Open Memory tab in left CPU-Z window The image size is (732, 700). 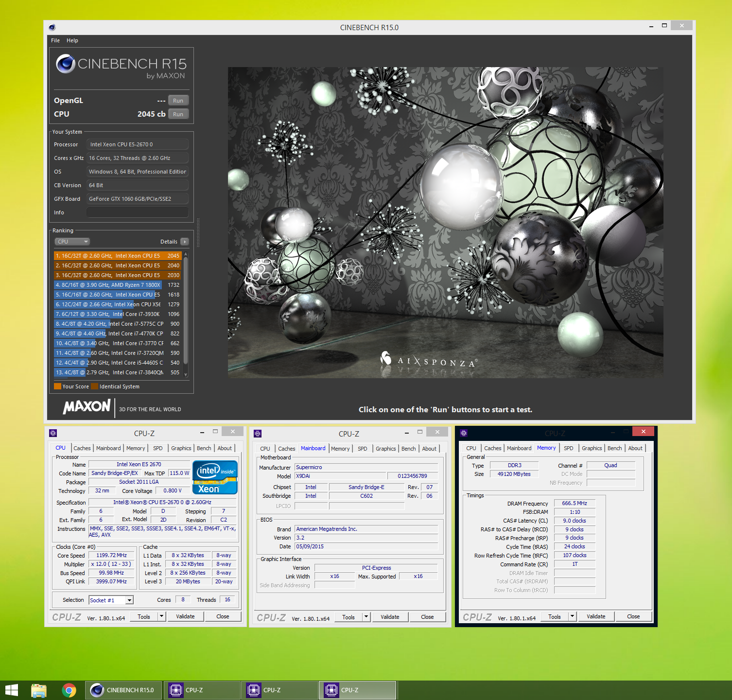[x=136, y=448]
